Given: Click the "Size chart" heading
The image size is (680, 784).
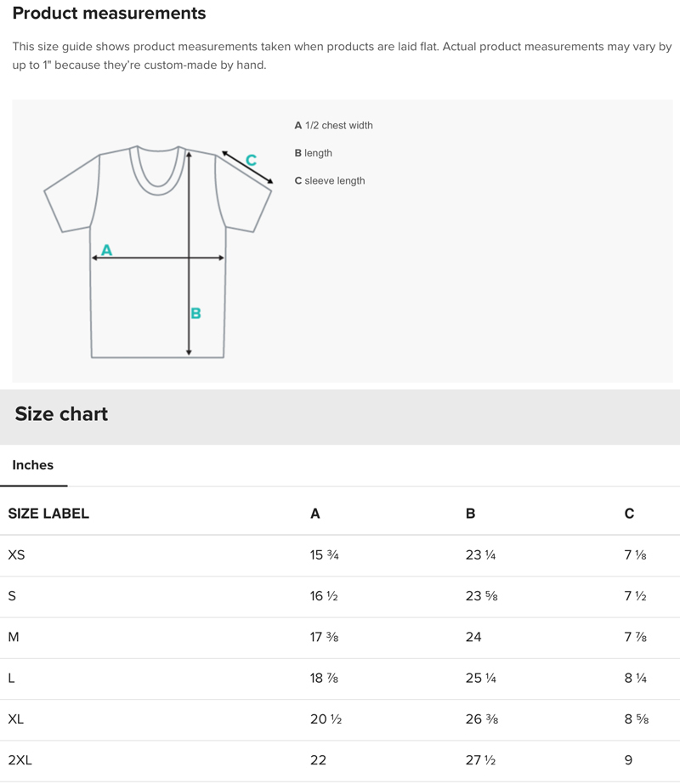Looking at the screenshot, I should pos(61,414).
